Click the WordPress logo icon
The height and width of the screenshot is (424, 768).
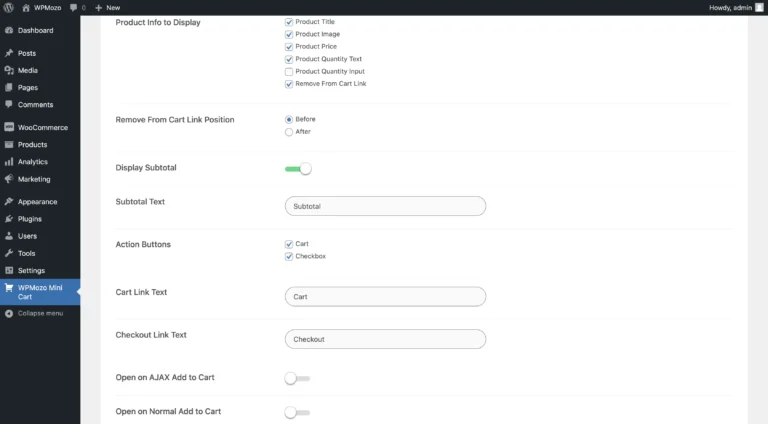coord(8,7)
